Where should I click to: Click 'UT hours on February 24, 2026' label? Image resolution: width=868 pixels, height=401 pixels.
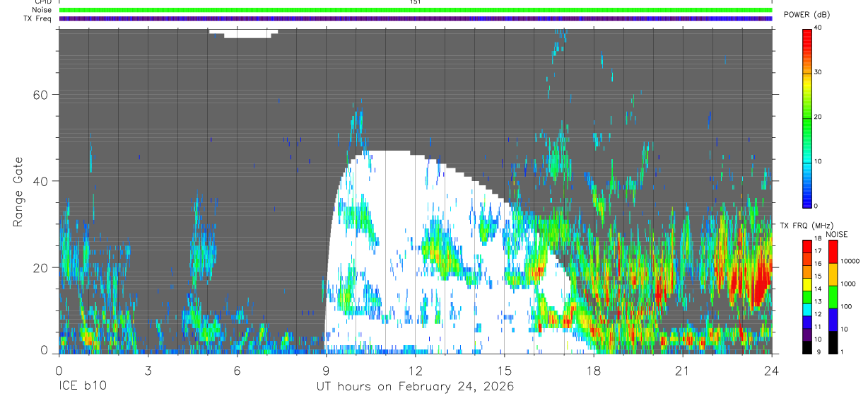(415, 388)
